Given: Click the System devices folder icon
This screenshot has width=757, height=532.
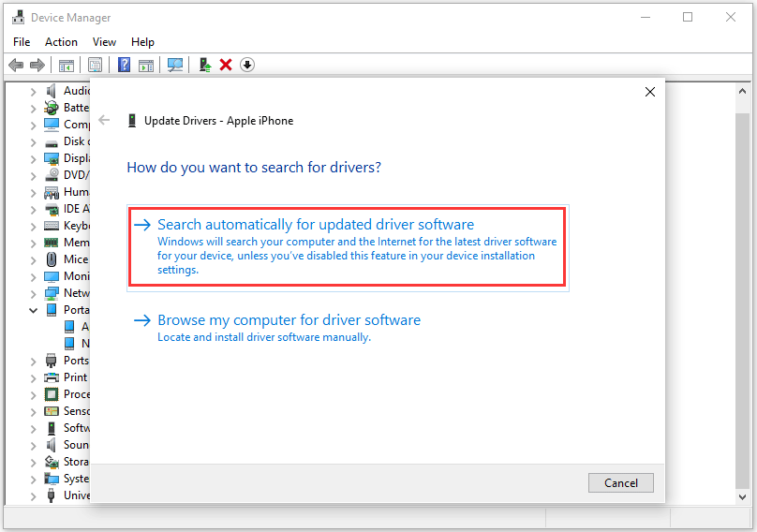Looking at the screenshot, I should [52, 479].
